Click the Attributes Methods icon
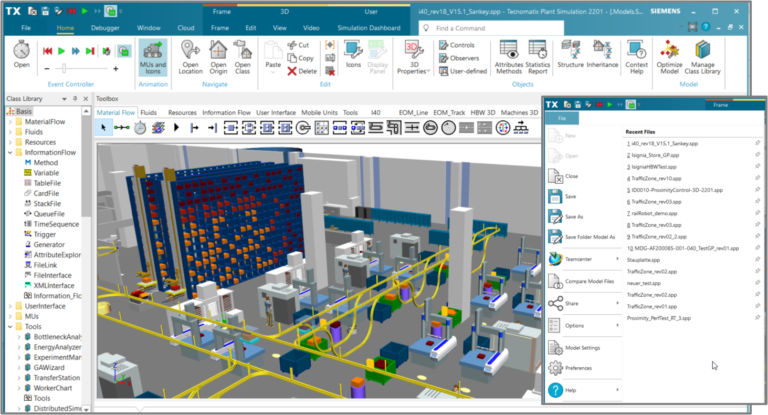Viewport: 768px width, 415px height. tap(508, 56)
